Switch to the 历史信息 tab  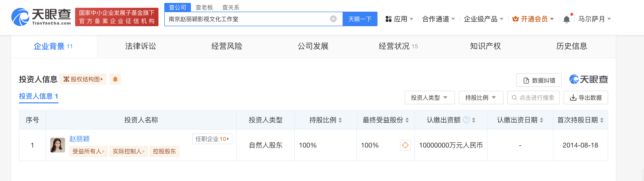tap(572, 46)
